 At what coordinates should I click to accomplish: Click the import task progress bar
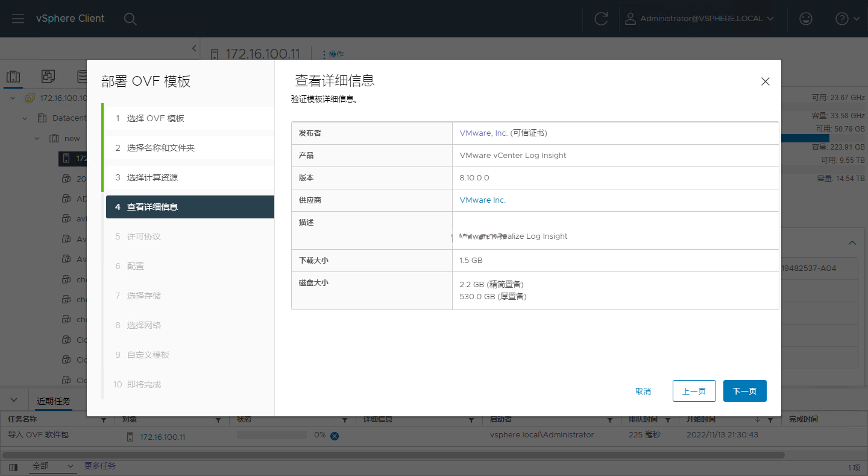(272, 436)
